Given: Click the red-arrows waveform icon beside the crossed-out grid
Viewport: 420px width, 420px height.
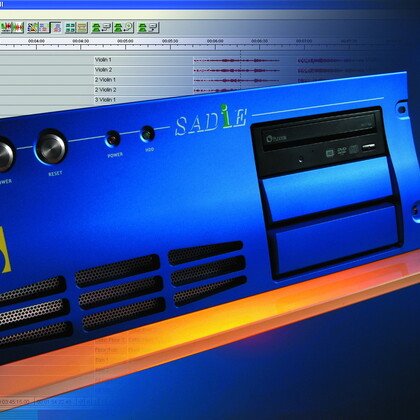Looking at the screenshot, I should point(18,27).
